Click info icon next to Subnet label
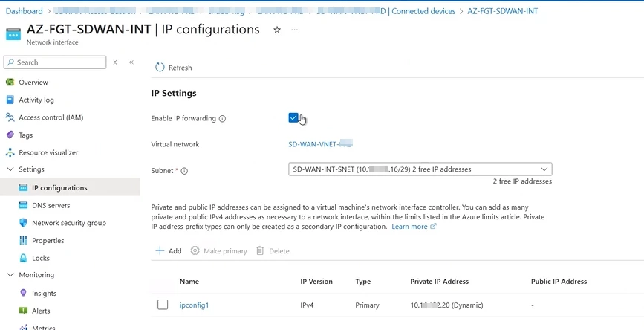This screenshot has width=644, height=330. pos(184,171)
